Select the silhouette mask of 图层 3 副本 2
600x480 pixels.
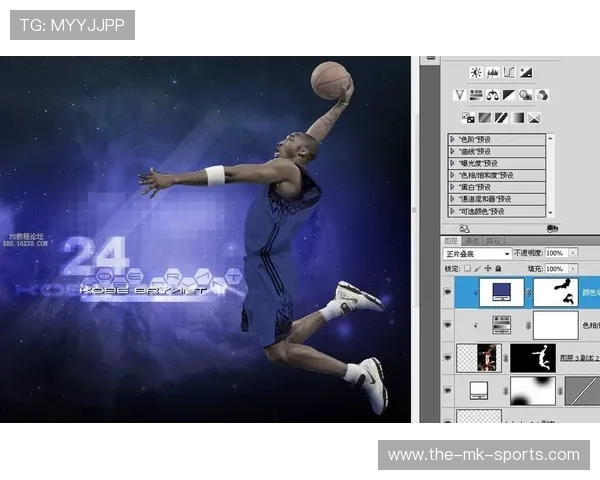tap(533, 358)
